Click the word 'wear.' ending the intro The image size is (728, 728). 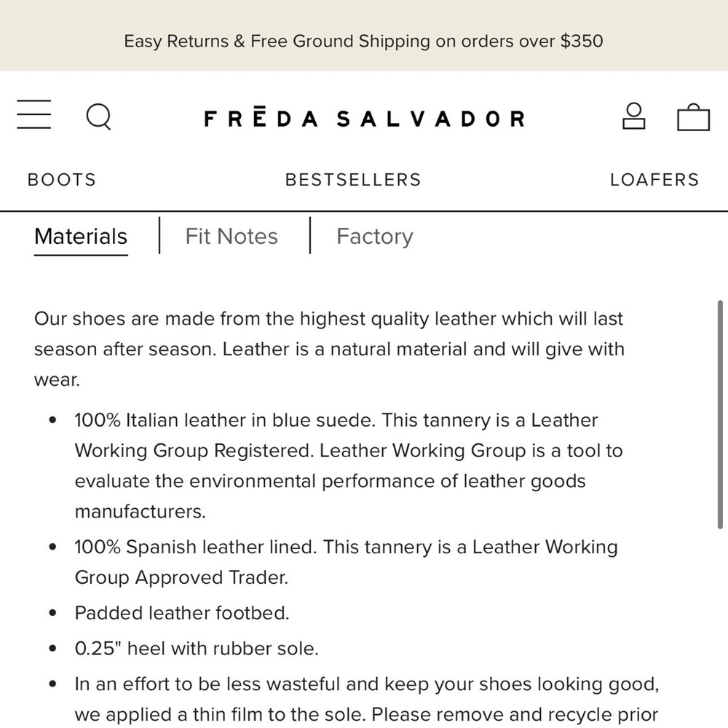(x=57, y=380)
